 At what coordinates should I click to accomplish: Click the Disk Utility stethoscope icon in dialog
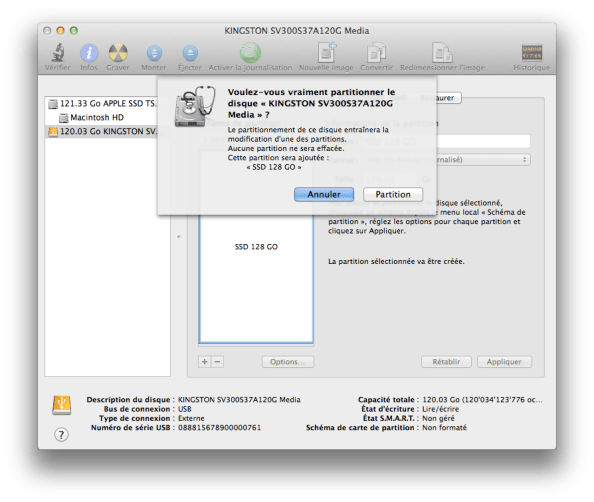(x=195, y=106)
